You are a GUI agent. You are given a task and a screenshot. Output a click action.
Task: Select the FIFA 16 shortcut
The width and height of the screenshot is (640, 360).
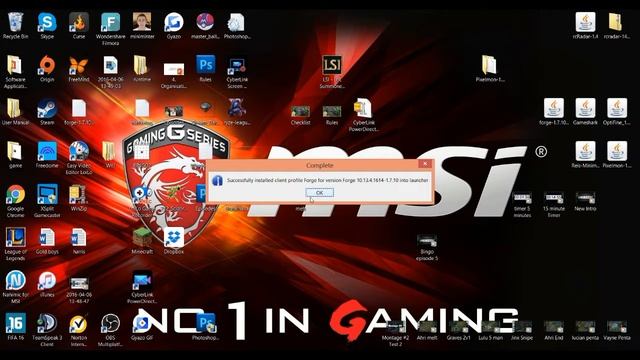click(x=16, y=327)
